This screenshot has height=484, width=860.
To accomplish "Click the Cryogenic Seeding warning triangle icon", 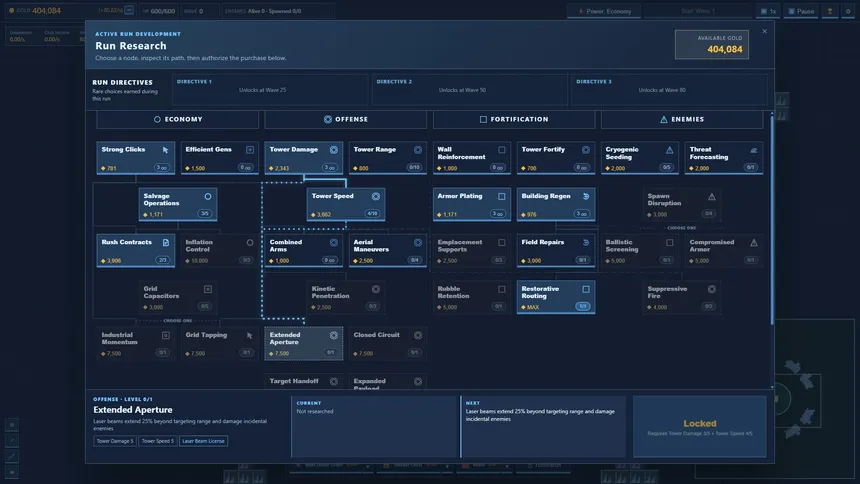I will click(x=670, y=150).
